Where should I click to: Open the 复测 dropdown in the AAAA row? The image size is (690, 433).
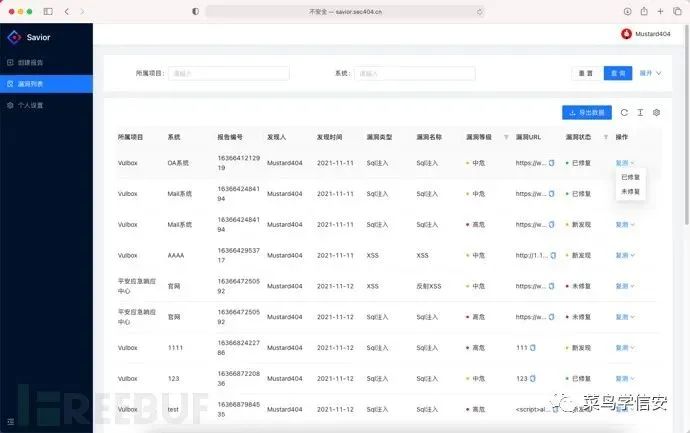tap(625, 255)
